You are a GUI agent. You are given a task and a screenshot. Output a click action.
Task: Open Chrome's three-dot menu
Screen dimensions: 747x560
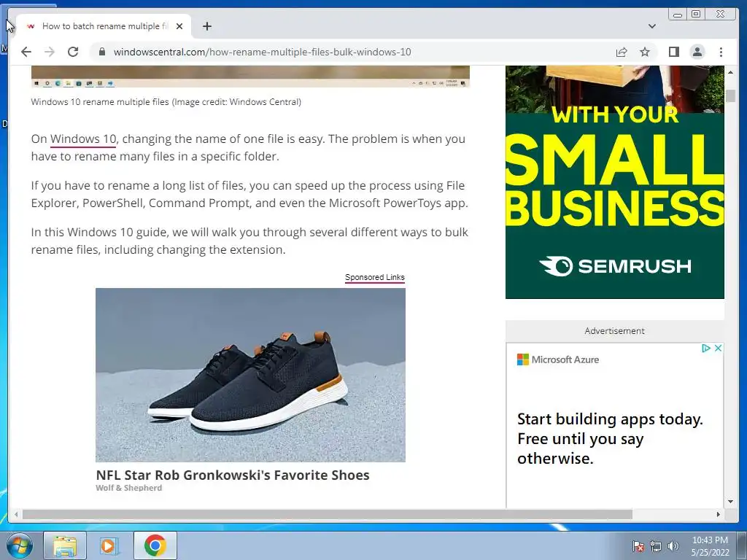click(721, 52)
